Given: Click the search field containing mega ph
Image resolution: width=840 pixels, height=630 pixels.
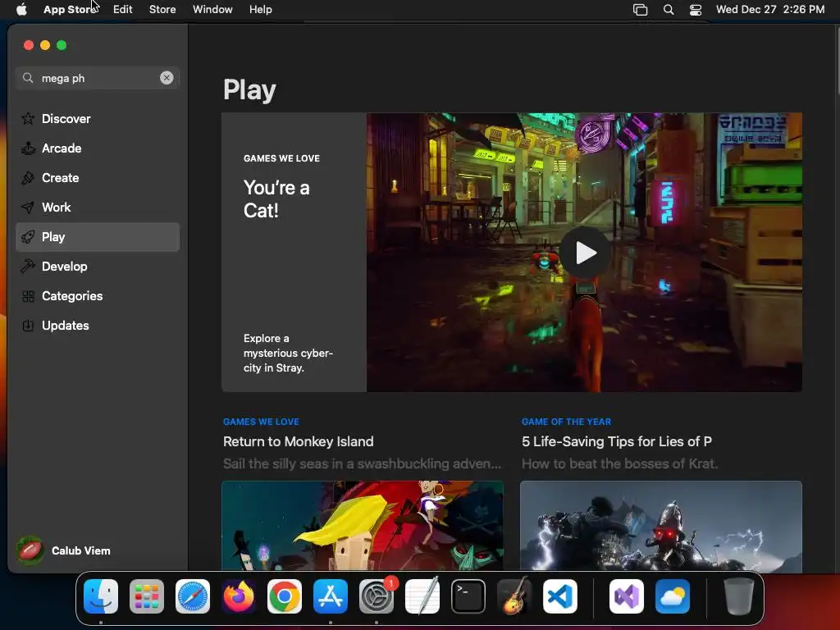Looking at the screenshot, I should 98,78.
